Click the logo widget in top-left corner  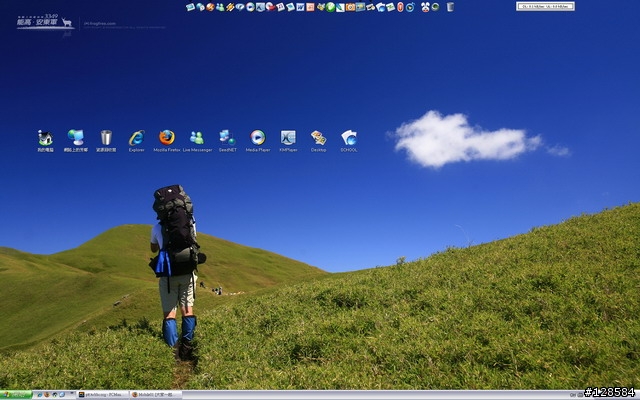click(45, 21)
